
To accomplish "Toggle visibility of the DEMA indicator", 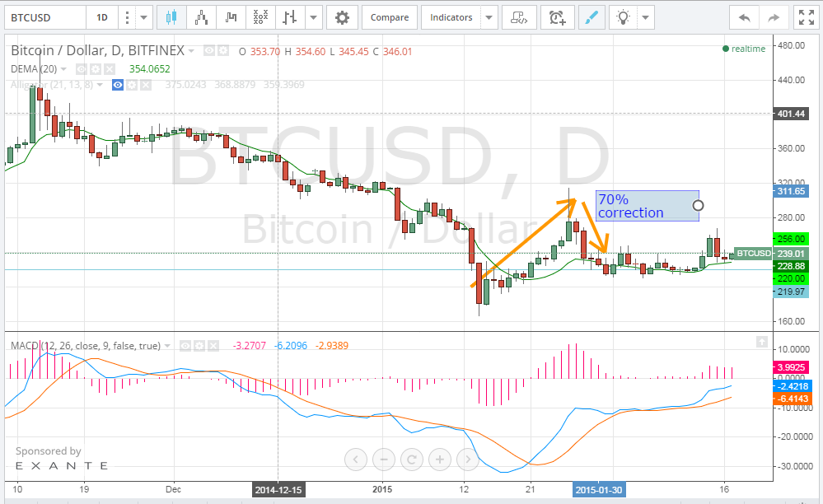I will coord(81,69).
